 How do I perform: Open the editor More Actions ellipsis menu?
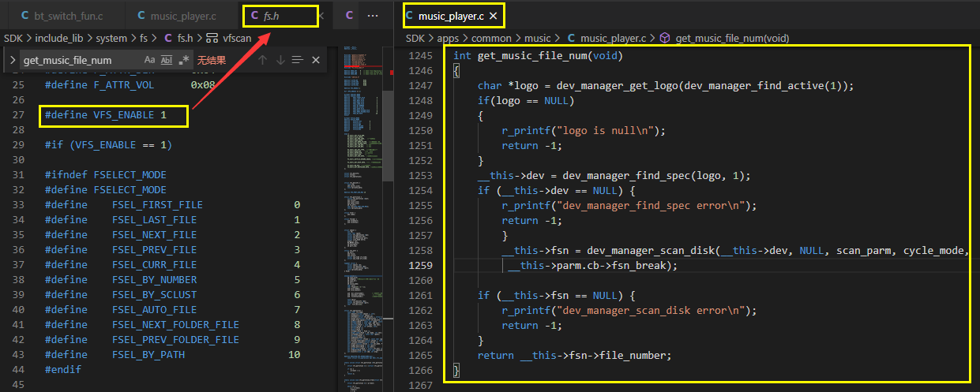point(373,16)
